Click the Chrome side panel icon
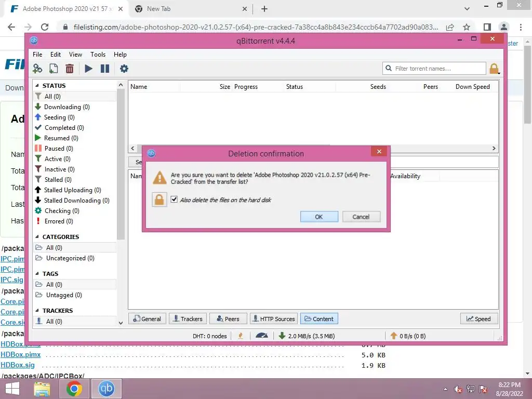 pyautogui.click(x=487, y=27)
